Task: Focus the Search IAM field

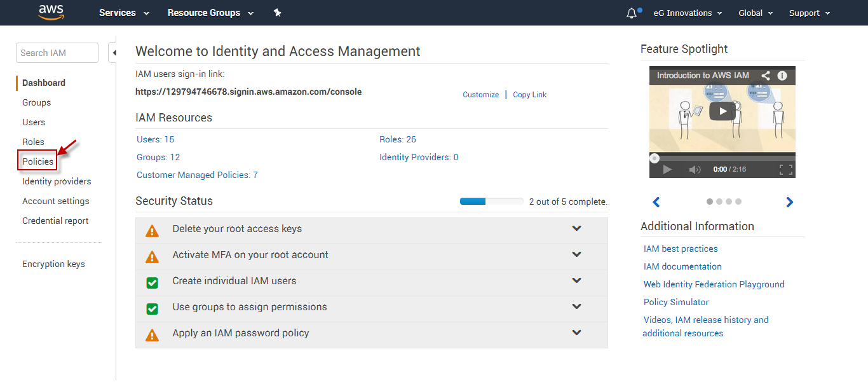Action: 57,53
